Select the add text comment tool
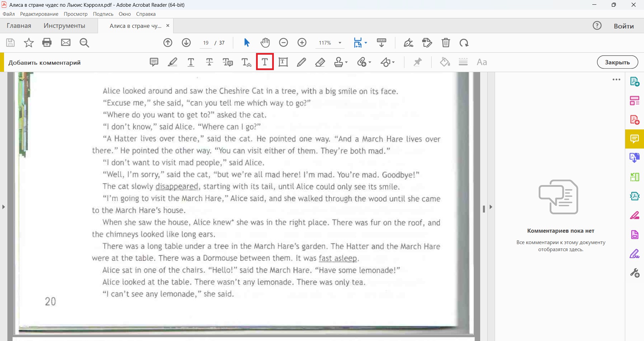Screen dimensions: 644x341 coord(265,62)
